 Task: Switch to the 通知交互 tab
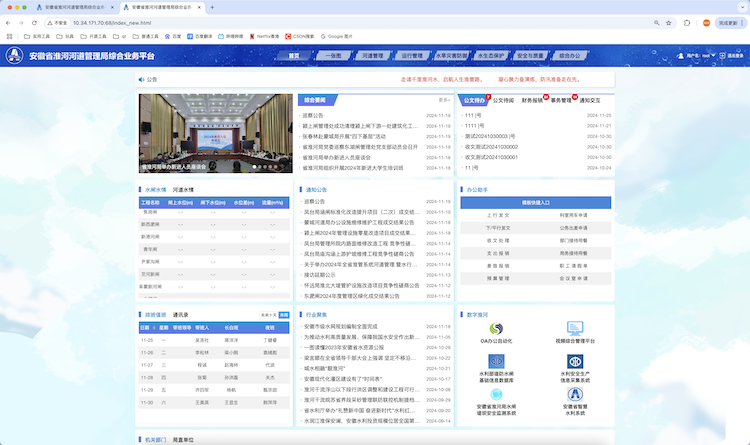click(590, 100)
